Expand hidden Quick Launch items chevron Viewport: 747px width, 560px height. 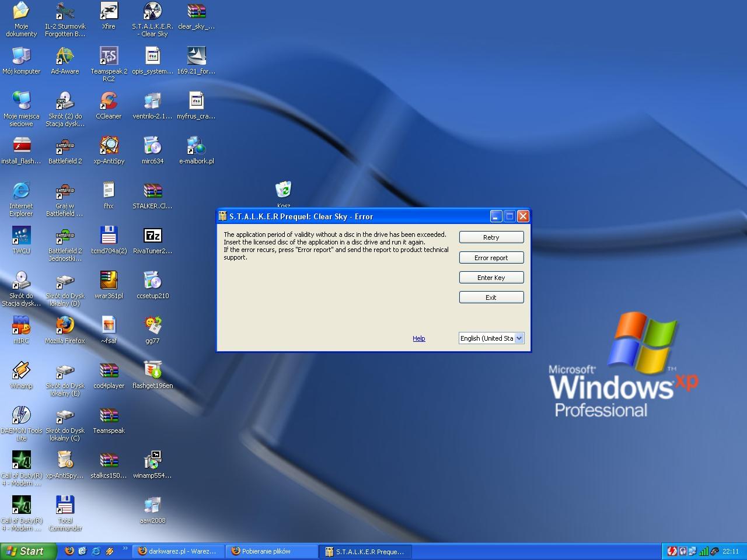124,549
